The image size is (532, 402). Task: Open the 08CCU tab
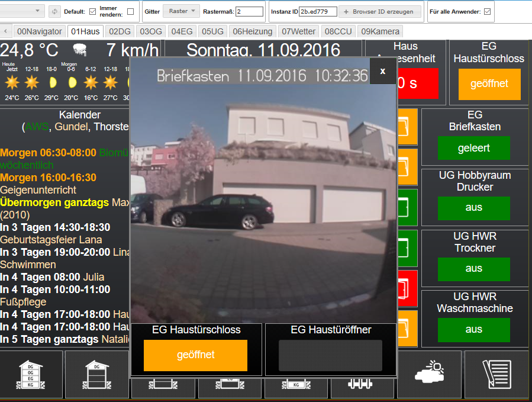338,31
